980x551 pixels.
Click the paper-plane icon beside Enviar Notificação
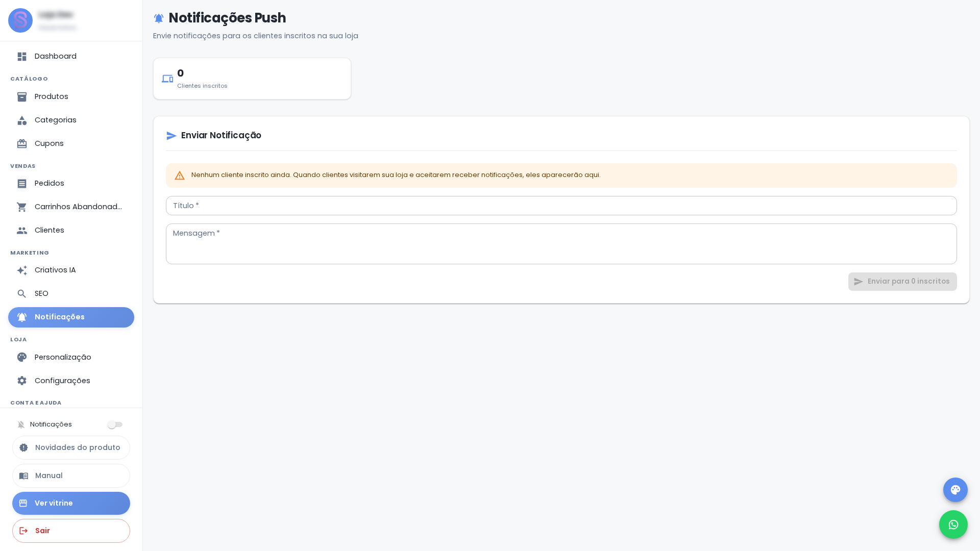[171, 136]
